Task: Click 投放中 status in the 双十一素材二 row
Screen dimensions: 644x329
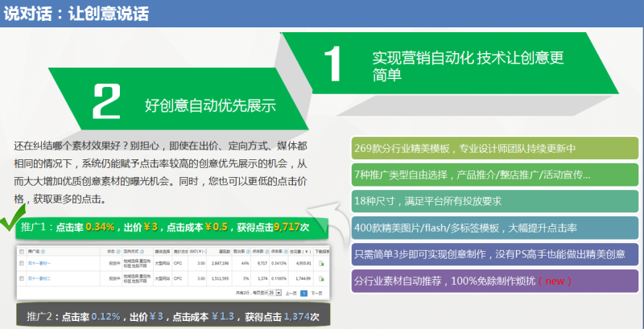Action: pyautogui.click(x=114, y=278)
